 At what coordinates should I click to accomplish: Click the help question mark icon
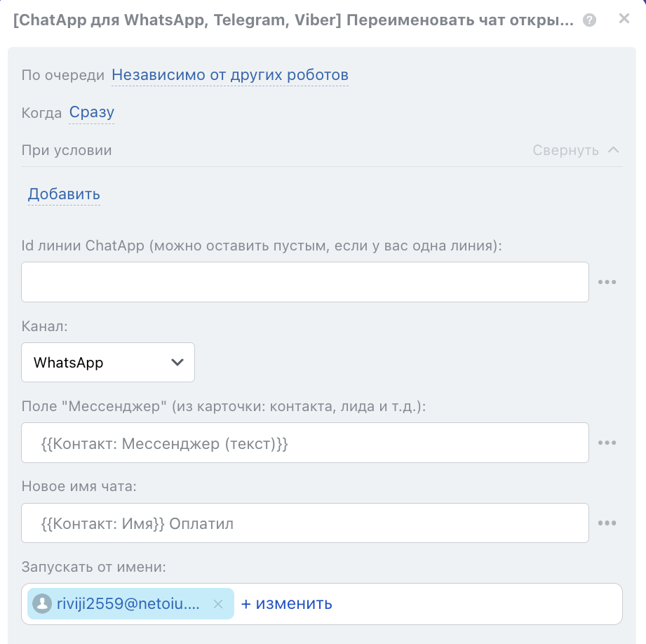click(x=590, y=20)
